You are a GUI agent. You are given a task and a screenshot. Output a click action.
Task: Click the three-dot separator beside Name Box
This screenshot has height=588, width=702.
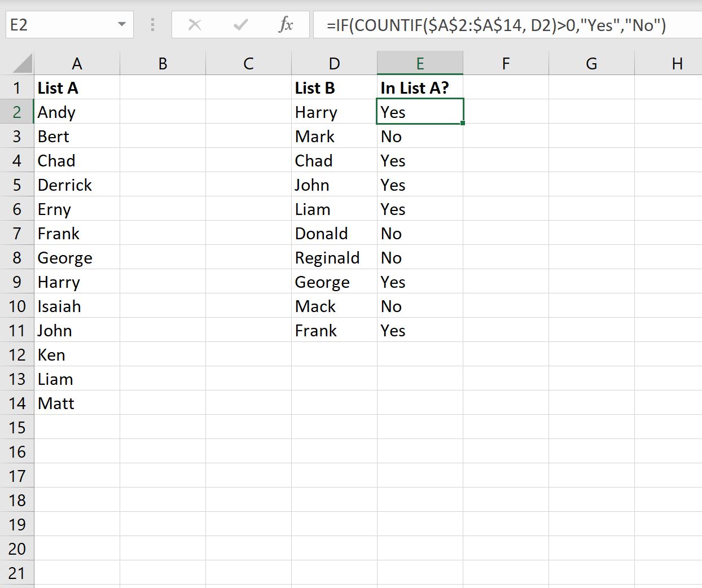coord(152,25)
